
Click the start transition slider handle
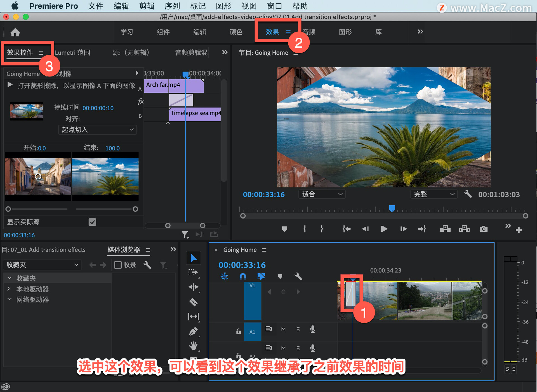(x=8, y=209)
